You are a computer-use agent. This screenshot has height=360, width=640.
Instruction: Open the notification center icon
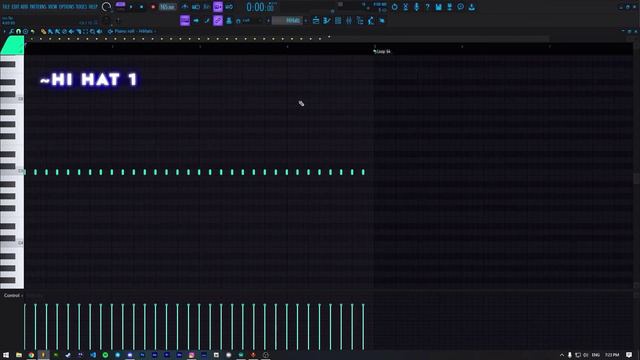[629, 355]
